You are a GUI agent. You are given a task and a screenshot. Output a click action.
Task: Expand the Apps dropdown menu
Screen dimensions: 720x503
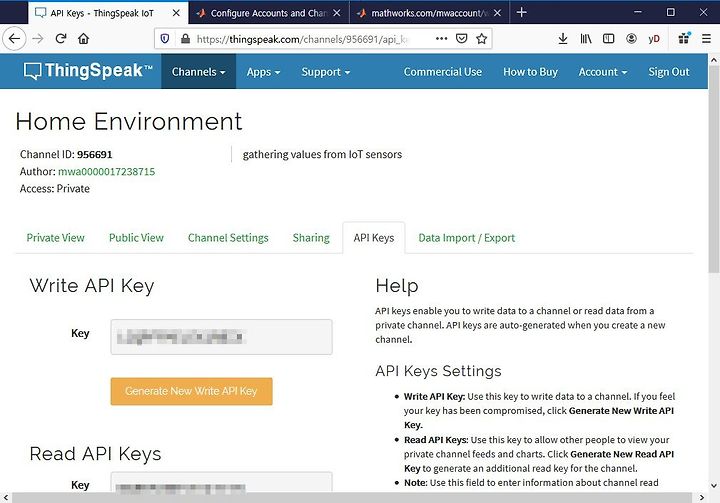pos(263,72)
